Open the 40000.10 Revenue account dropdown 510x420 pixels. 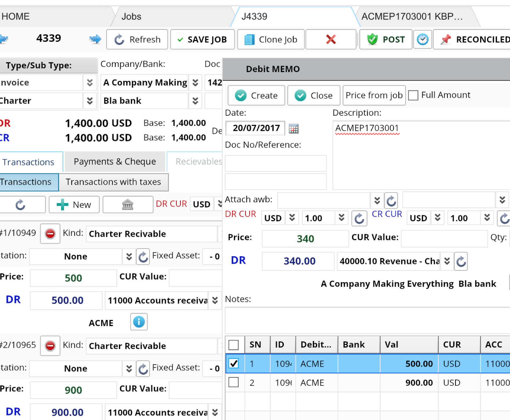[x=447, y=261]
